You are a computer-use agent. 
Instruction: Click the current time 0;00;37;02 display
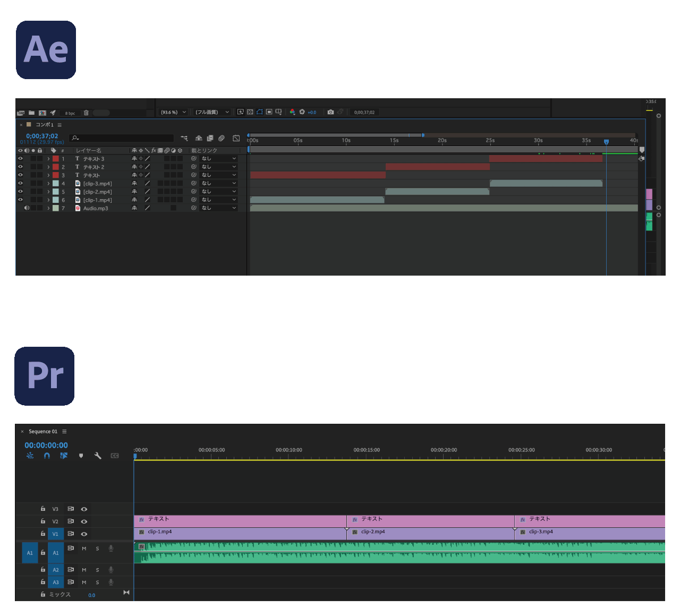pos(42,136)
